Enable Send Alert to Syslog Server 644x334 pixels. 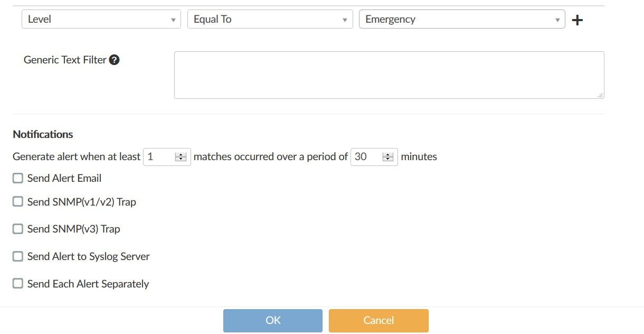click(x=18, y=256)
